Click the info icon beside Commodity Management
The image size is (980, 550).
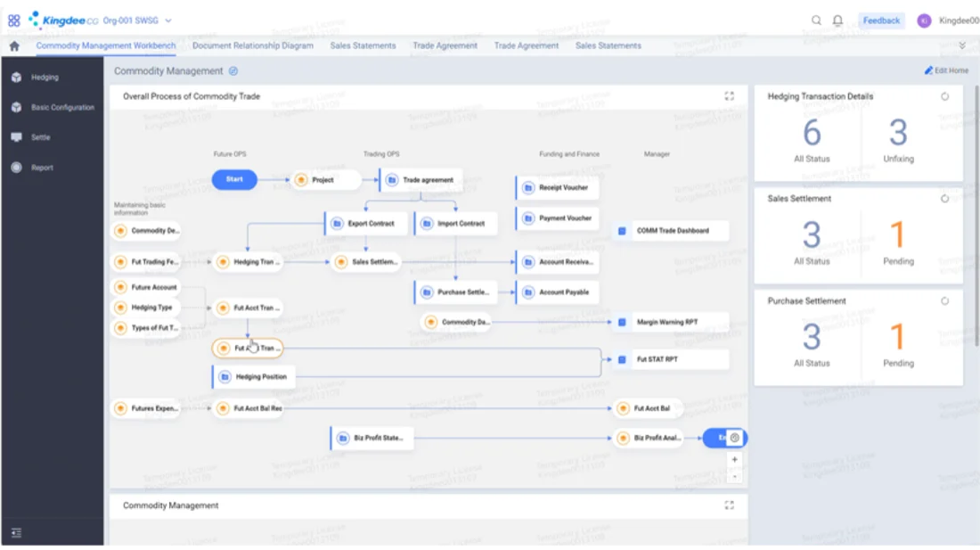point(233,71)
